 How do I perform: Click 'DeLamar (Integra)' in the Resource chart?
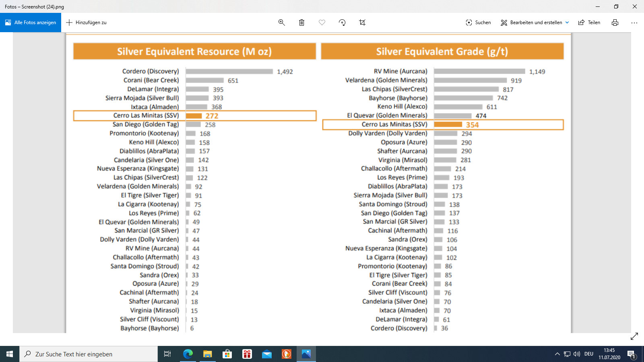(x=153, y=89)
